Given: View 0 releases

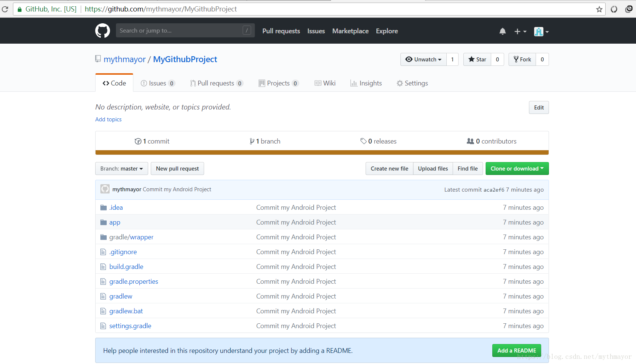Looking at the screenshot, I should [x=378, y=141].
